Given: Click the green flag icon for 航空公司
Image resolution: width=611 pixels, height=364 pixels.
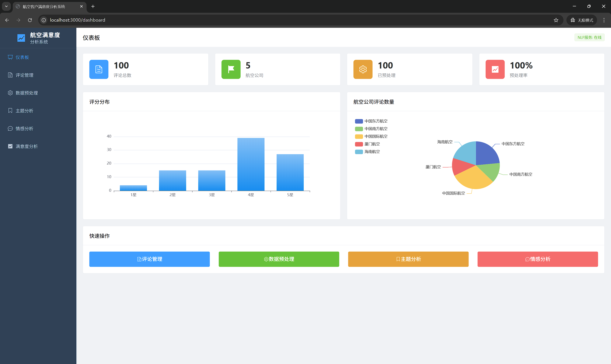Looking at the screenshot, I should point(231,69).
